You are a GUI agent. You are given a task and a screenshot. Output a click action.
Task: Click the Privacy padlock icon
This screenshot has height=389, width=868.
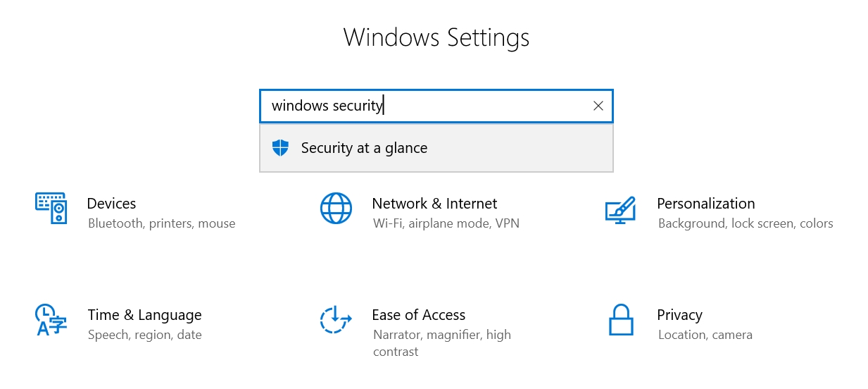click(620, 320)
